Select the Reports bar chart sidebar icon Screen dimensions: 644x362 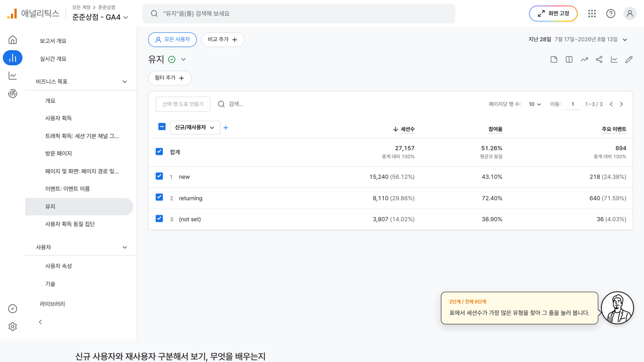click(13, 58)
